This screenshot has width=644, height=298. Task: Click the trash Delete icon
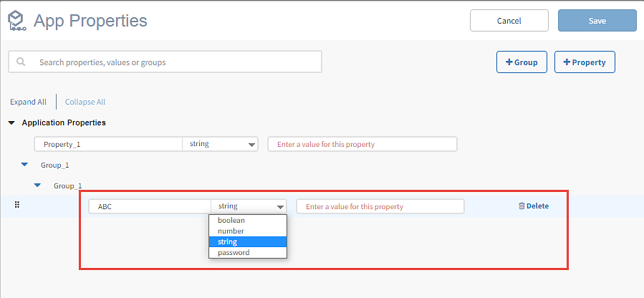coord(522,206)
